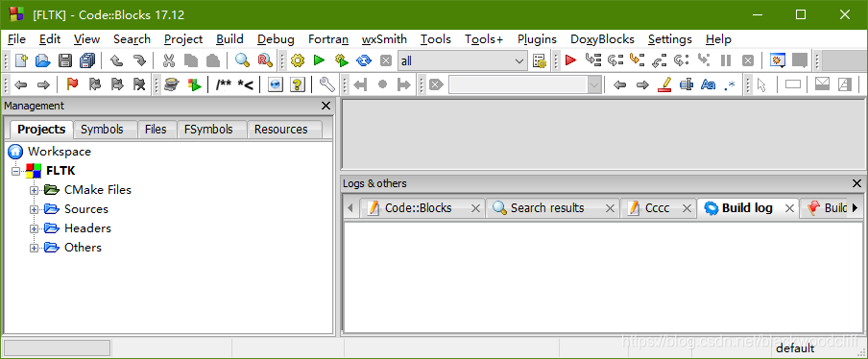Click the DoxyBlocks *< line comment icon
Viewport: 868px width, 359px height.
[x=245, y=84]
